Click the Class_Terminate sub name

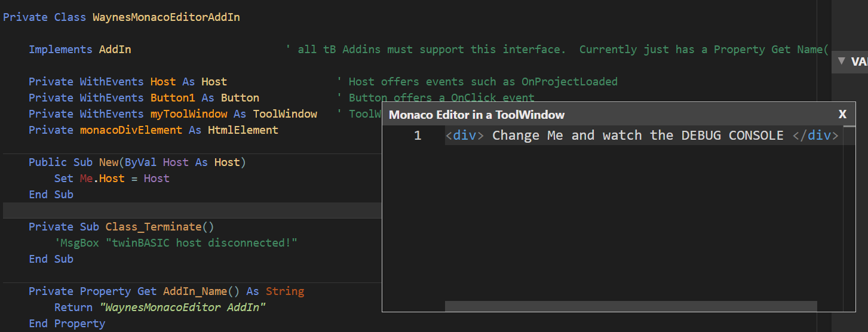(154, 227)
